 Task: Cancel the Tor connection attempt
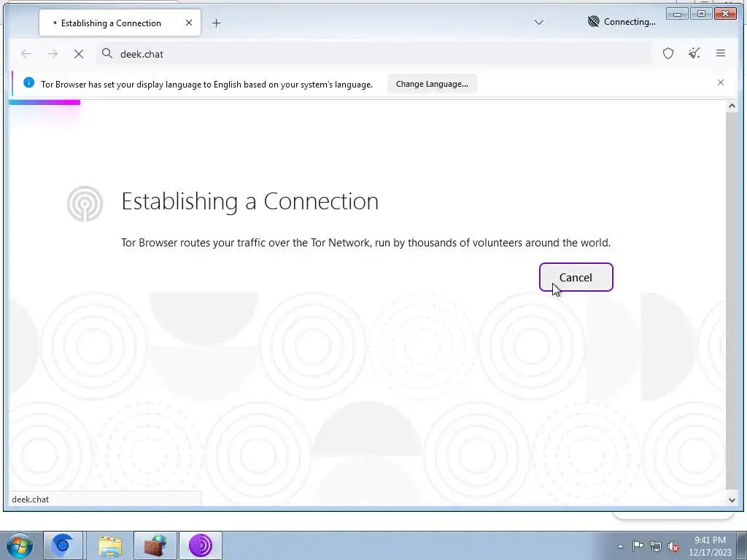(x=576, y=277)
